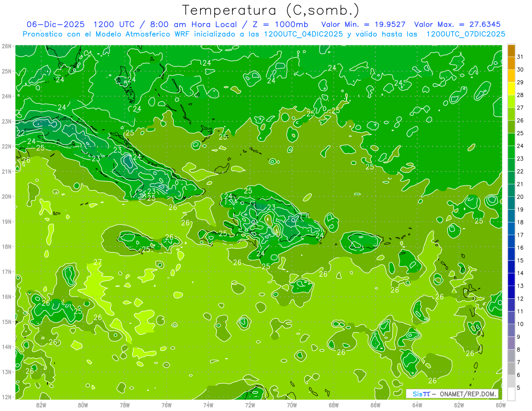Select color scale value 11
This screenshot has height=411, width=532.
520,311
